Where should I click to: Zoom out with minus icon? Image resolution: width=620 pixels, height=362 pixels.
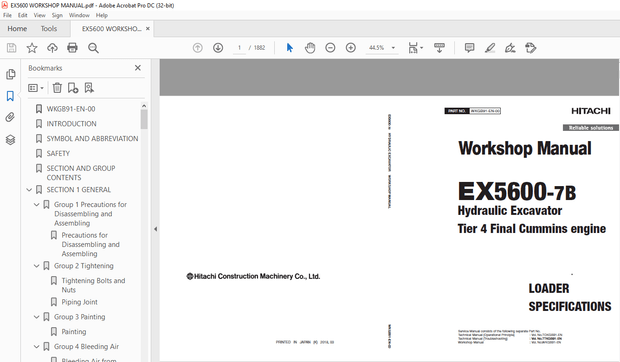tap(330, 48)
